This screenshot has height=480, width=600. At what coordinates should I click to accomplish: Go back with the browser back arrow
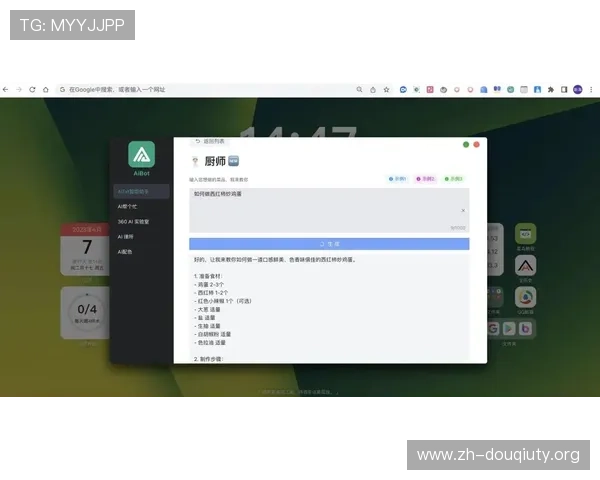coord(5,90)
